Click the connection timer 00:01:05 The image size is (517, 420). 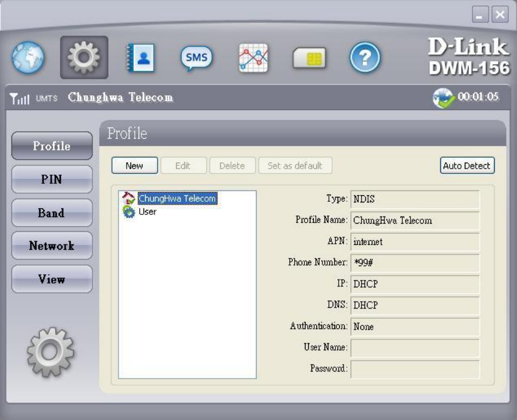click(478, 97)
